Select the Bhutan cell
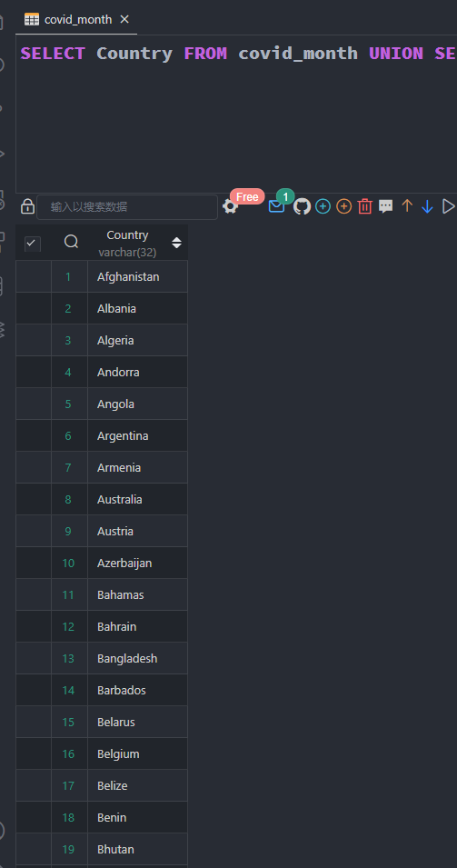The image size is (457, 868). click(138, 850)
